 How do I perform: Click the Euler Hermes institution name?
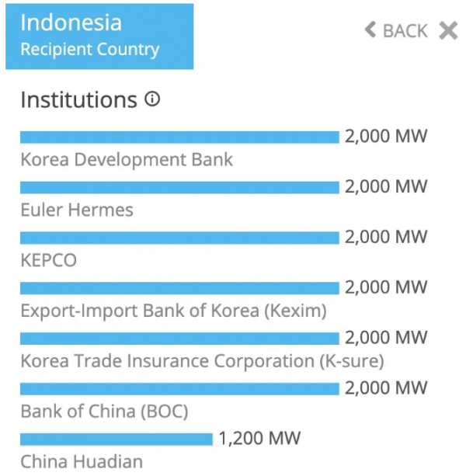pyautogui.click(x=77, y=210)
